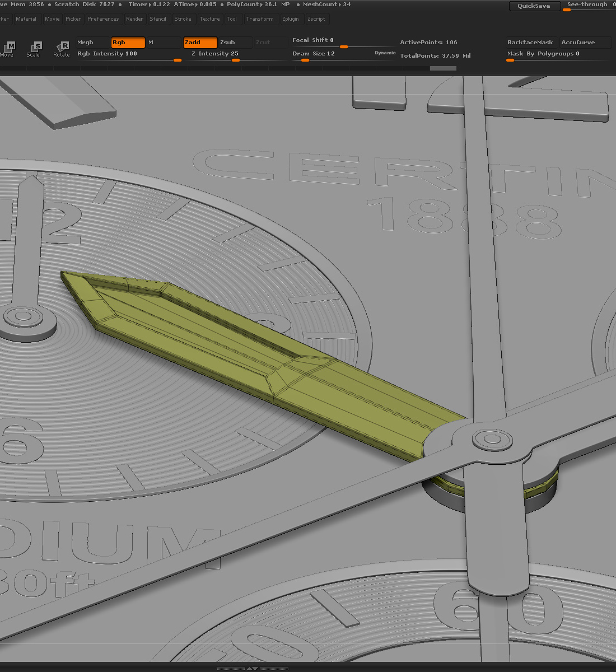Toggle AccuCurve option
The width and height of the screenshot is (616, 672).
(x=585, y=43)
